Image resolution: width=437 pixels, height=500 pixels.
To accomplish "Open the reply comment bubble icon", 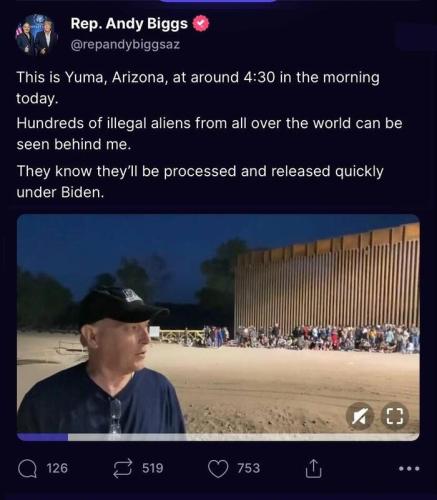I will pos(27,468).
